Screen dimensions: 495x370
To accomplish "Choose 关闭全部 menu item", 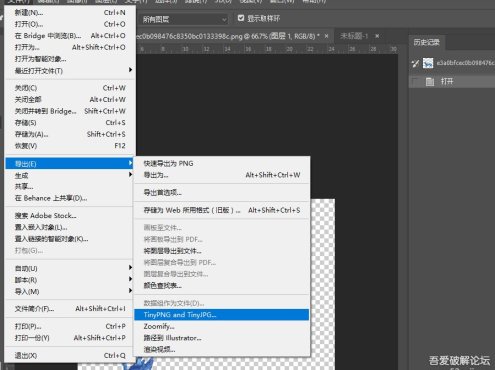I will click(69, 100).
